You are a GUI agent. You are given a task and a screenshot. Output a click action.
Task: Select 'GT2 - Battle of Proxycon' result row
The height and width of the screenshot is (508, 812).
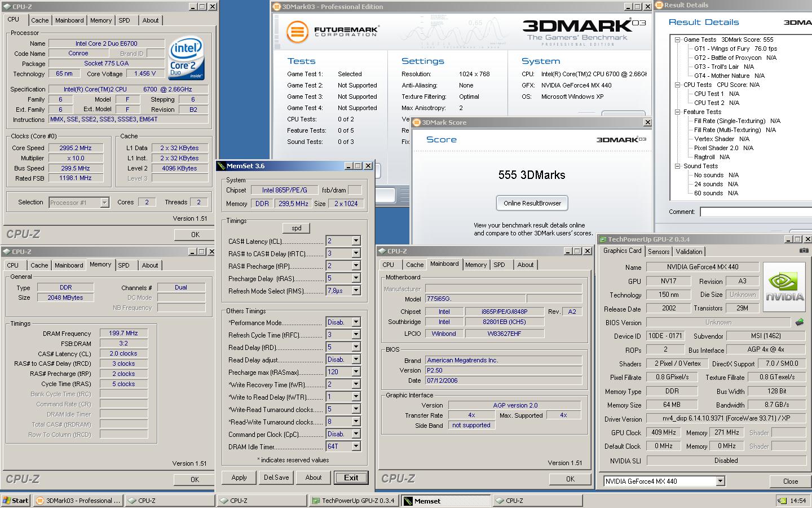(735, 58)
